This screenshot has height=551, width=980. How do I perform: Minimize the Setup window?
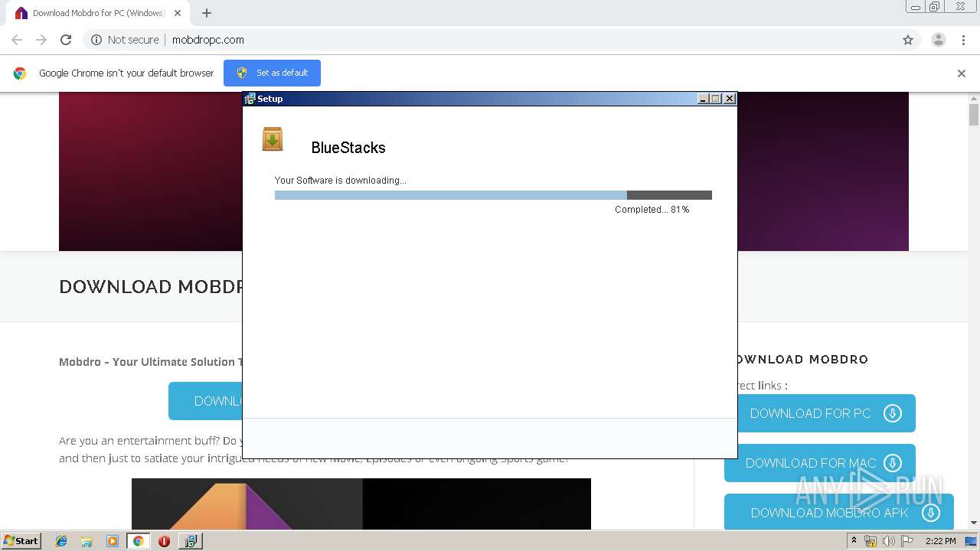[x=703, y=99]
